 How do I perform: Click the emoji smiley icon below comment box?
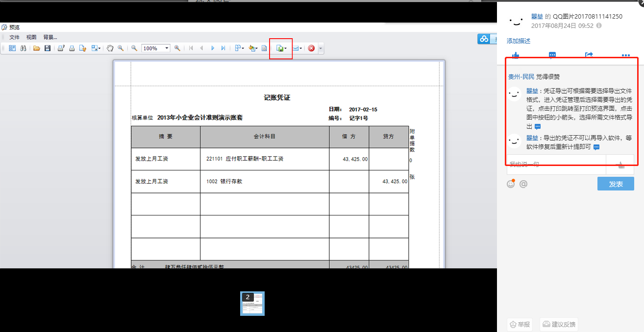tap(511, 184)
